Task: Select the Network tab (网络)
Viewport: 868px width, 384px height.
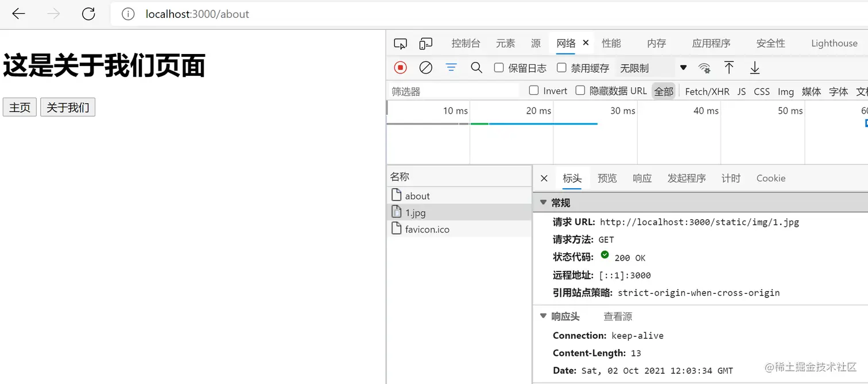Action: 566,43
